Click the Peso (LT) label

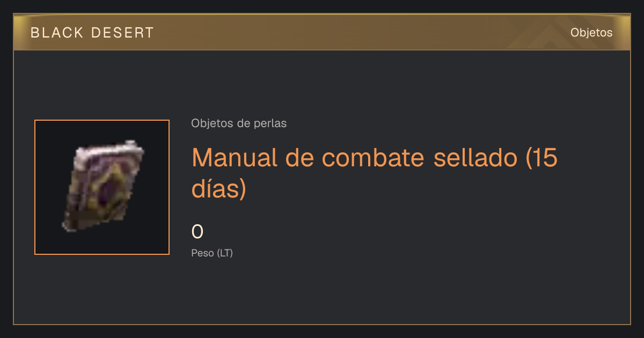(x=212, y=253)
